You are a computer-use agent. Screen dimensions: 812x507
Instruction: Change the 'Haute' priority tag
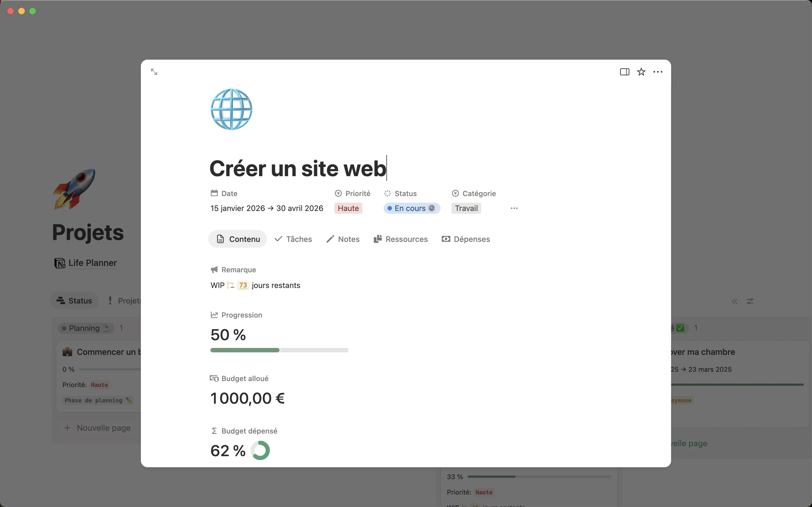pyautogui.click(x=348, y=208)
